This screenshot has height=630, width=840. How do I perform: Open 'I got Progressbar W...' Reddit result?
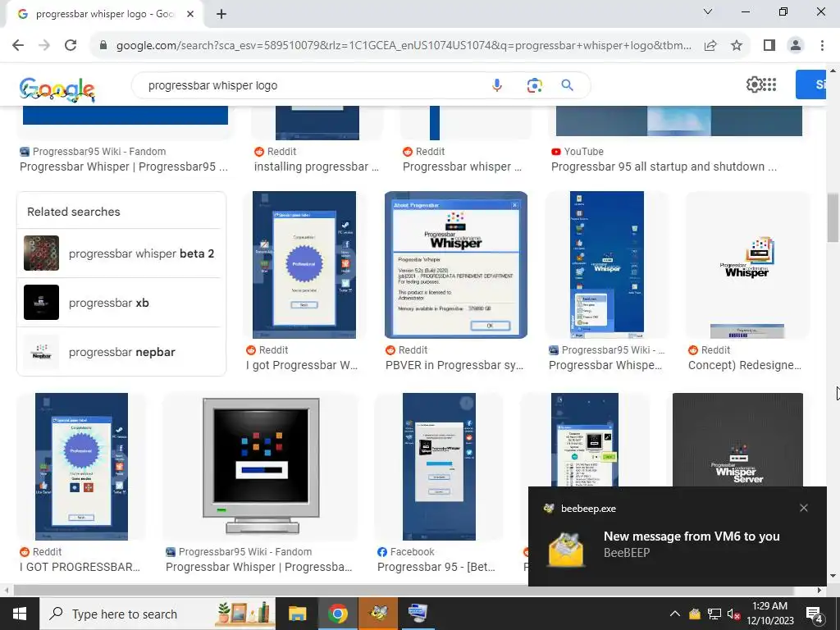click(x=302, y=365)
